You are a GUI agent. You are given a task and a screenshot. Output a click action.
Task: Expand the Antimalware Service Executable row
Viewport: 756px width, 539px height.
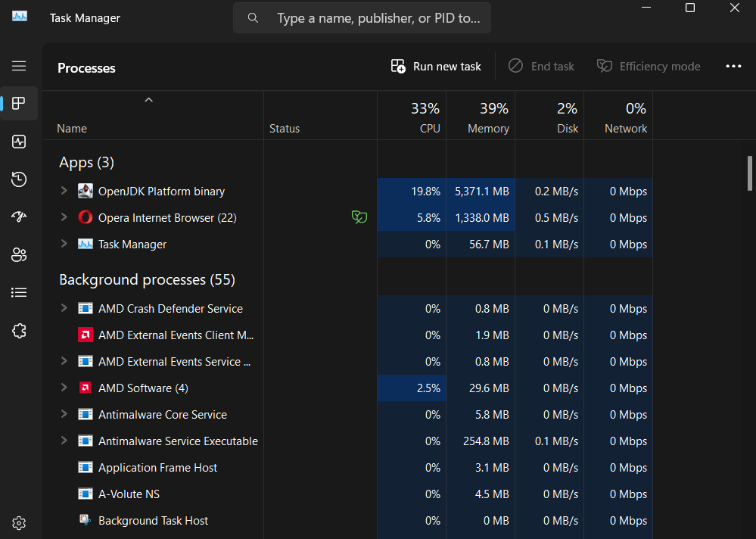point(64,441)
